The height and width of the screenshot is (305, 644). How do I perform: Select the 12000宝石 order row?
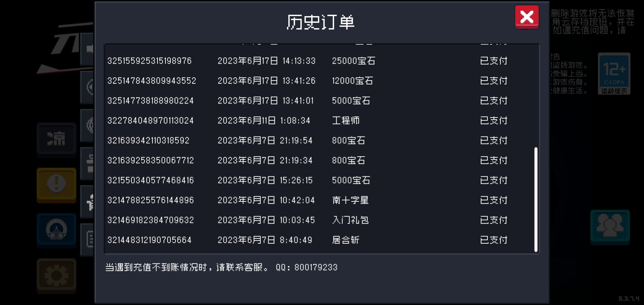(321, 81)
